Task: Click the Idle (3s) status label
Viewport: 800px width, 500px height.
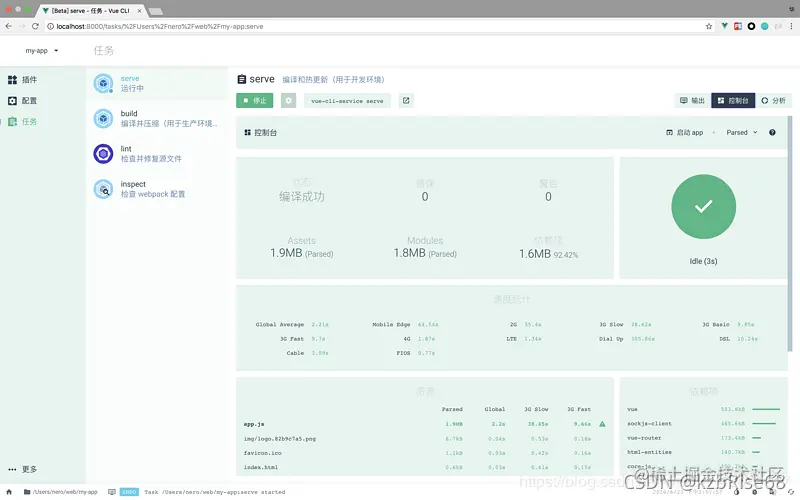Action: pos(704,261)
